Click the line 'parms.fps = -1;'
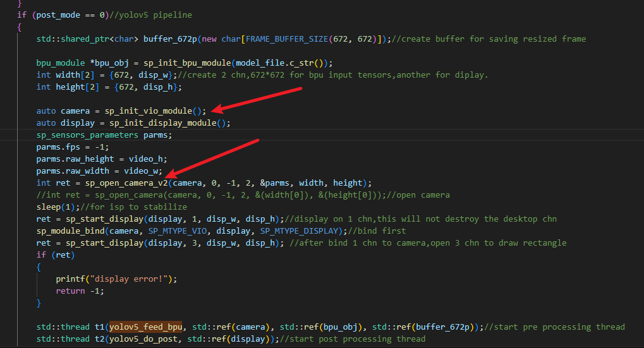644x348 pixels. pos(73,147)
